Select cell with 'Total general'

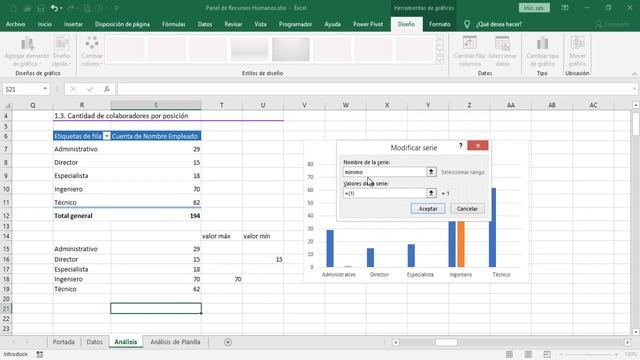[82, 216]
